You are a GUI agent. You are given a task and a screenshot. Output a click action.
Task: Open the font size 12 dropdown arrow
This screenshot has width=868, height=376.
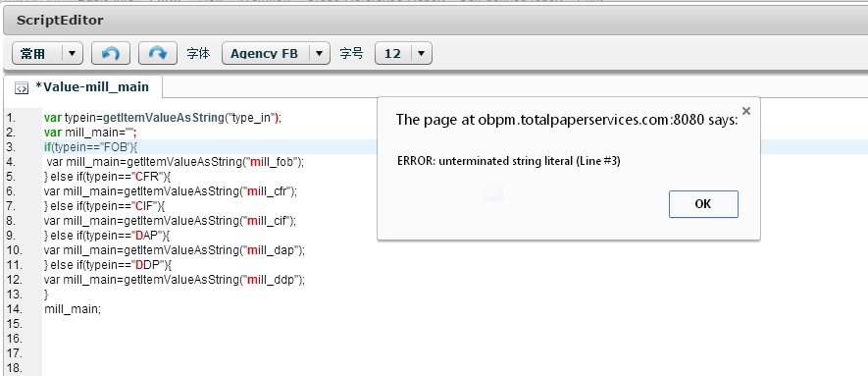coord(422,53)
